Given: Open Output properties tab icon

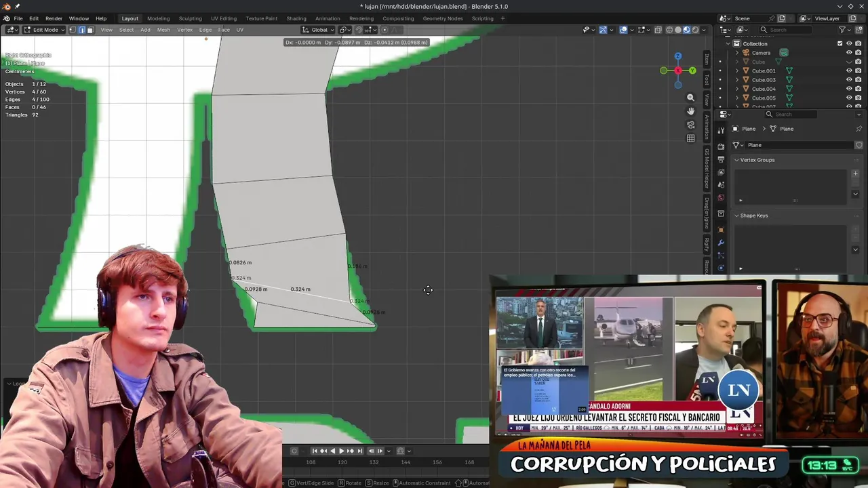Looking at the screenshot, I should click(x=721, y=159).
